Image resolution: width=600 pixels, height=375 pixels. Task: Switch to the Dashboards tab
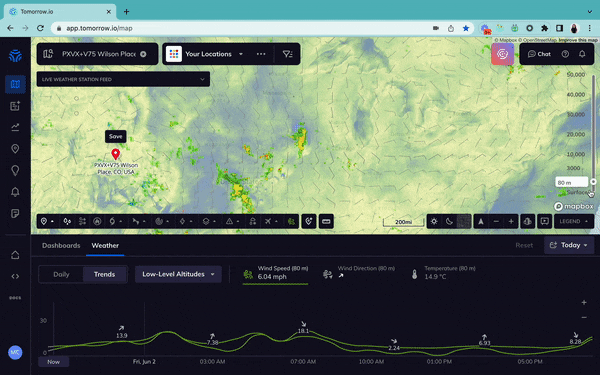(x=61, y=246)
